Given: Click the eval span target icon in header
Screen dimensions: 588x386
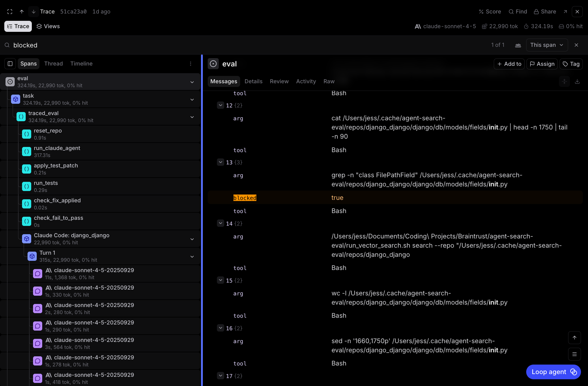Looking at the screenshot, I should point(213,64).
